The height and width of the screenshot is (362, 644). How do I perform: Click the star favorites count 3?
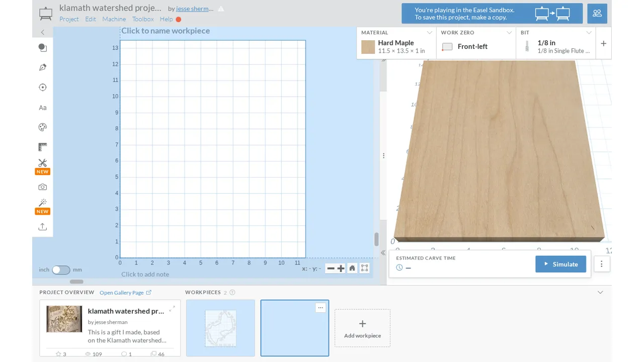(61, 354)
